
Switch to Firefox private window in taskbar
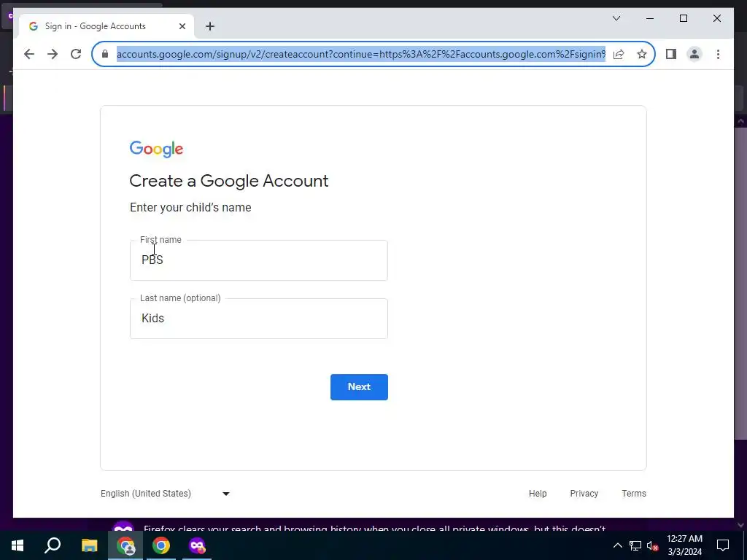click(197, 545)
